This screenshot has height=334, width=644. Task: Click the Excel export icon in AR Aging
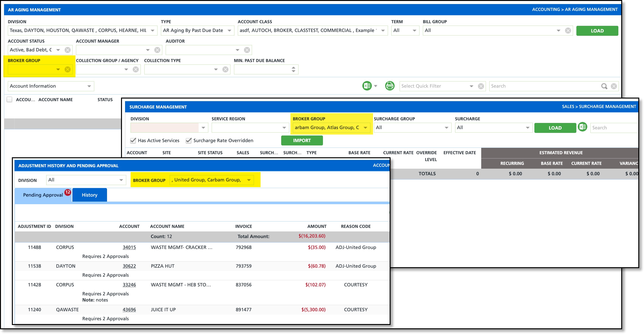[367, 86]
